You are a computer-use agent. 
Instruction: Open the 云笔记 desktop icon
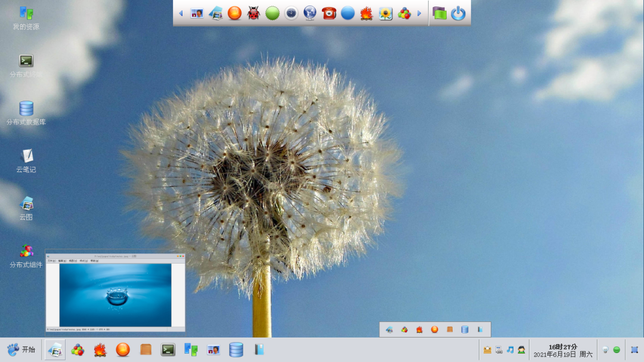click(26, 161)
